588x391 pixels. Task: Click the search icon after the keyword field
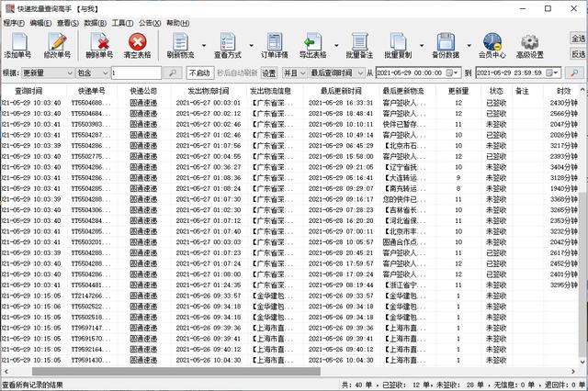click(173, 73)
